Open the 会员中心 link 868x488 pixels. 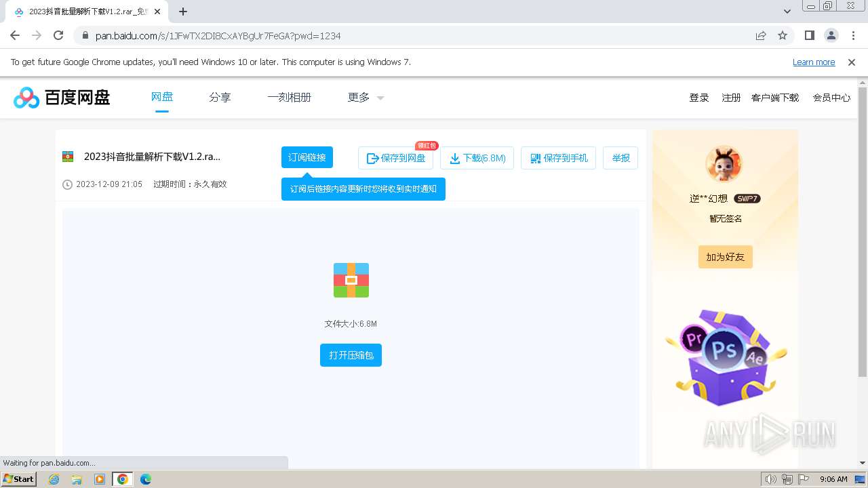tap(831, 98)
